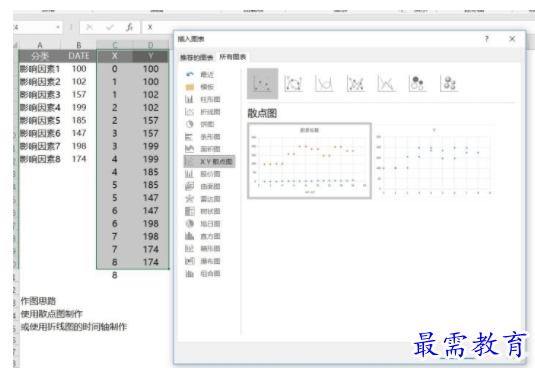The image size is (535, 376).
Task: Choose scatter with straight lines subtype
Action: 386,84
